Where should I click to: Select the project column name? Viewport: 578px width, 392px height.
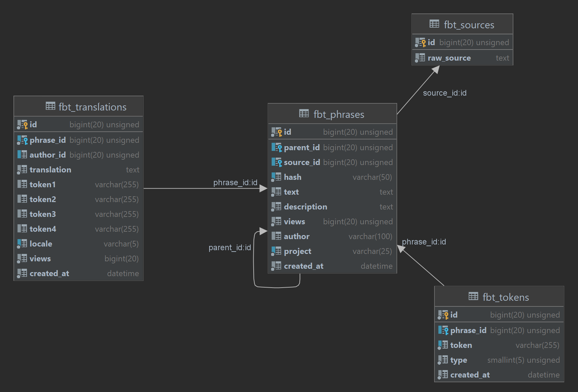coord(297,252)
